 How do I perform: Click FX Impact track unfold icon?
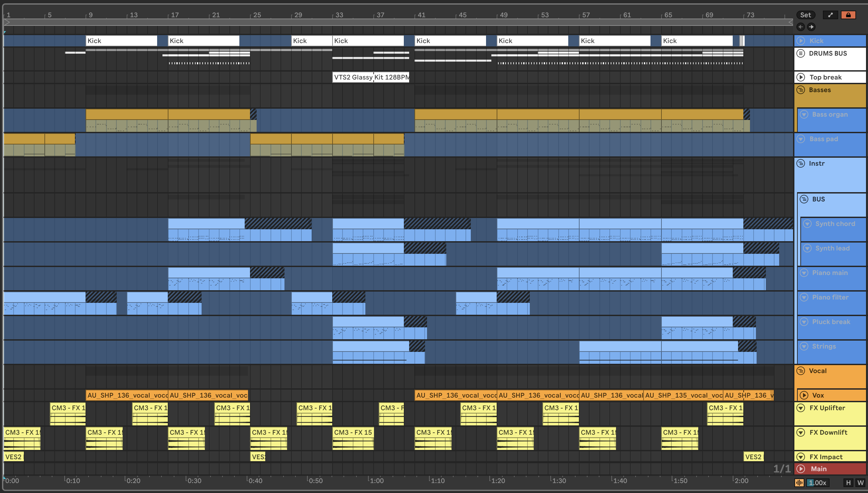point(801,457)
